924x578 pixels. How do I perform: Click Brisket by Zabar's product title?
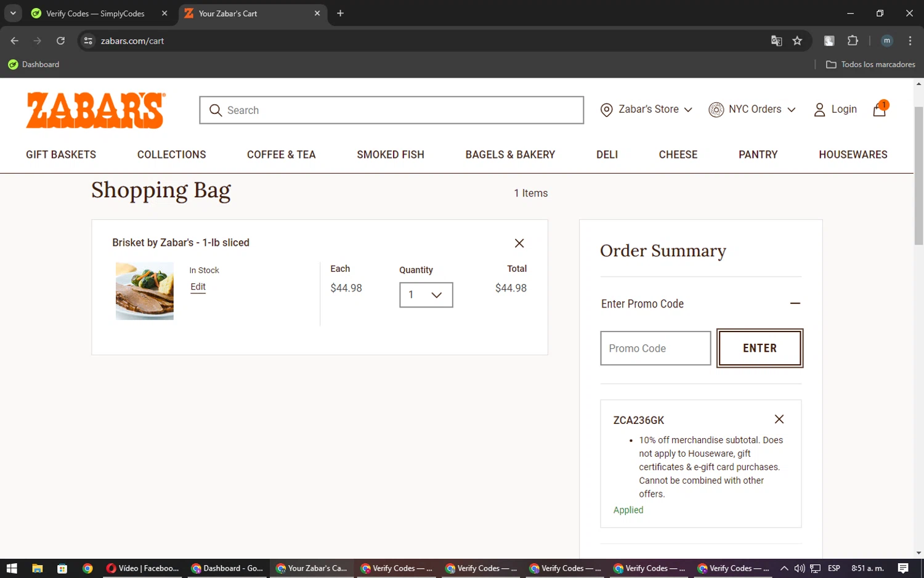point(180,243)
